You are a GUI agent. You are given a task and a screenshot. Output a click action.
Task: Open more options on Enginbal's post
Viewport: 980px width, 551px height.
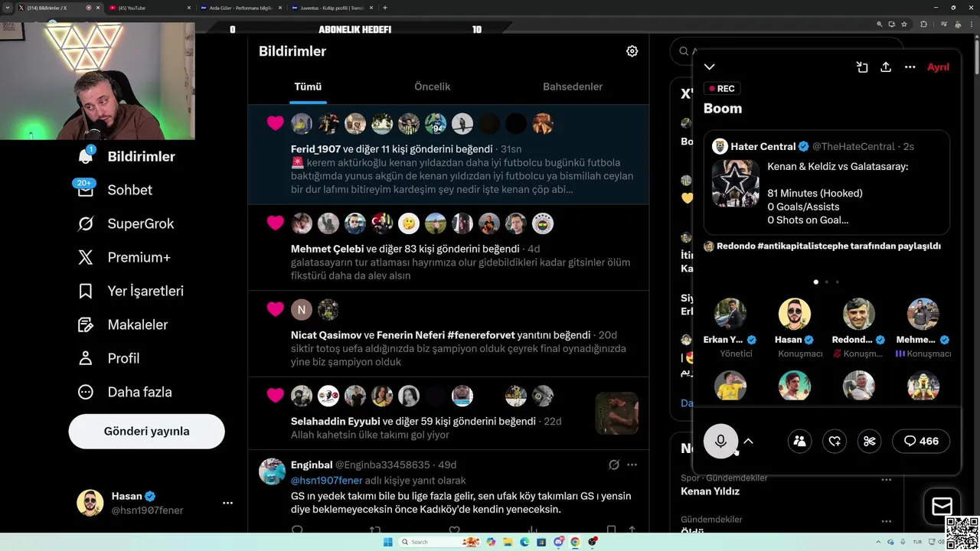click(x=632, y=465)
